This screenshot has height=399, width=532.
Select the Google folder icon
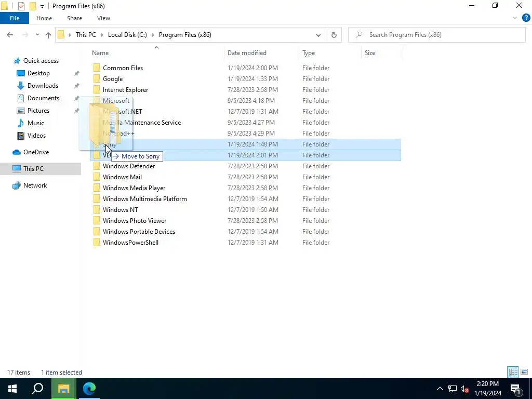point(97,79)
